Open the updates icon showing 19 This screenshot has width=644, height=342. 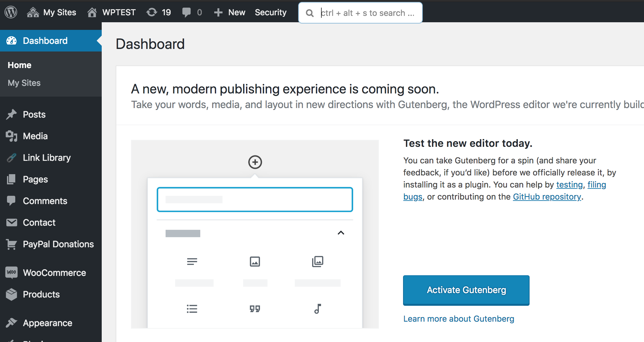pos(158,12)
